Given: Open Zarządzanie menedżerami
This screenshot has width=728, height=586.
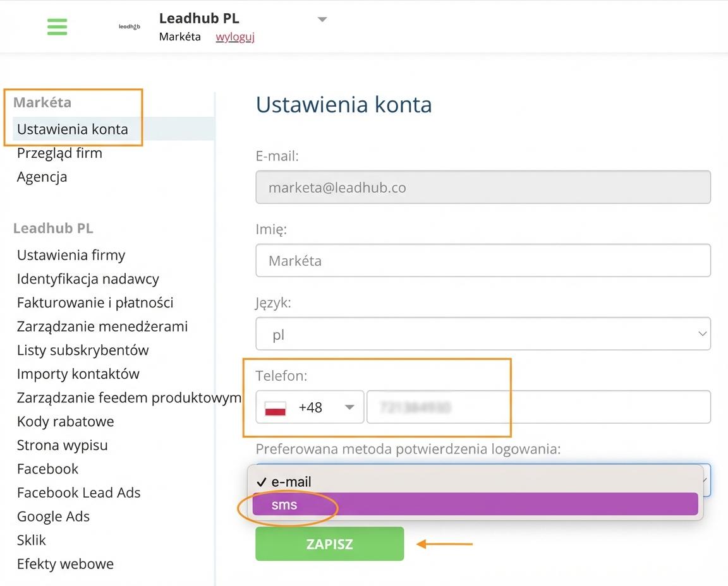Looking at the screenshot, I should tap(102, 326).
